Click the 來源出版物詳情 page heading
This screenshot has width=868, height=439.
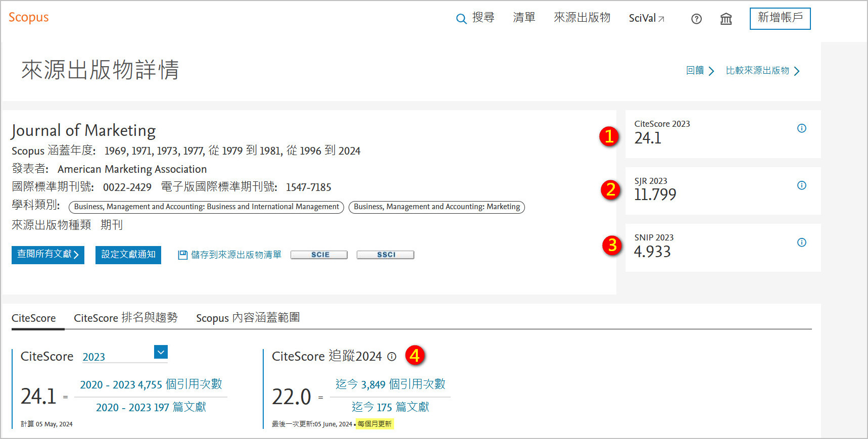tap(100, 70)
